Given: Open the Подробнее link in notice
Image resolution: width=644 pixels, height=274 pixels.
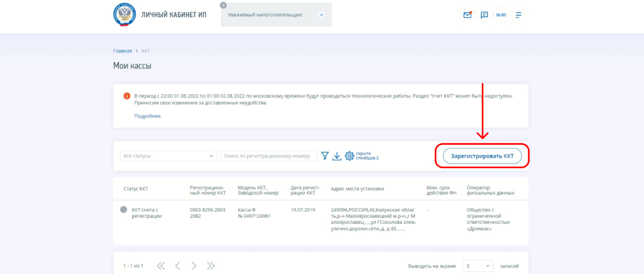Looking at the screenshot, I should (147, 116).
